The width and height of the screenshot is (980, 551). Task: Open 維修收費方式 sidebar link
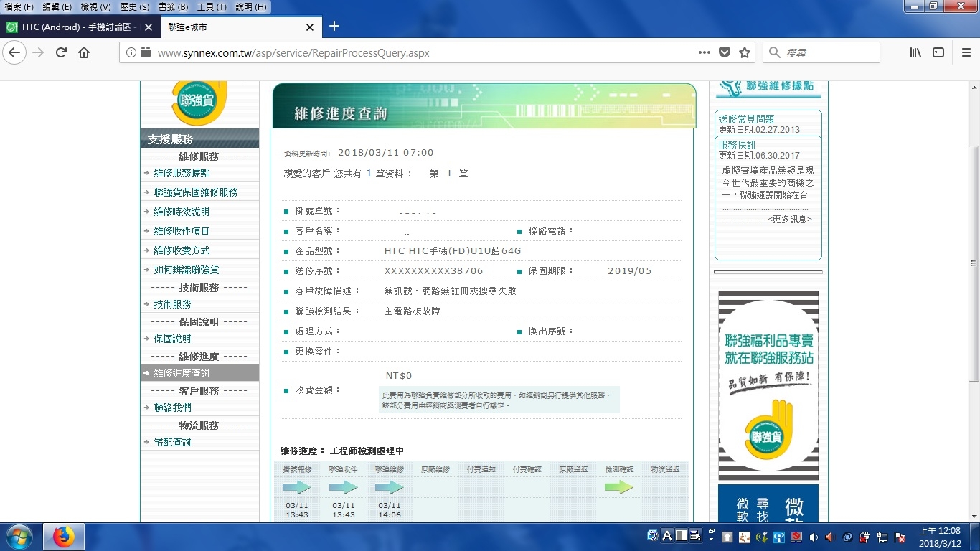182,250
